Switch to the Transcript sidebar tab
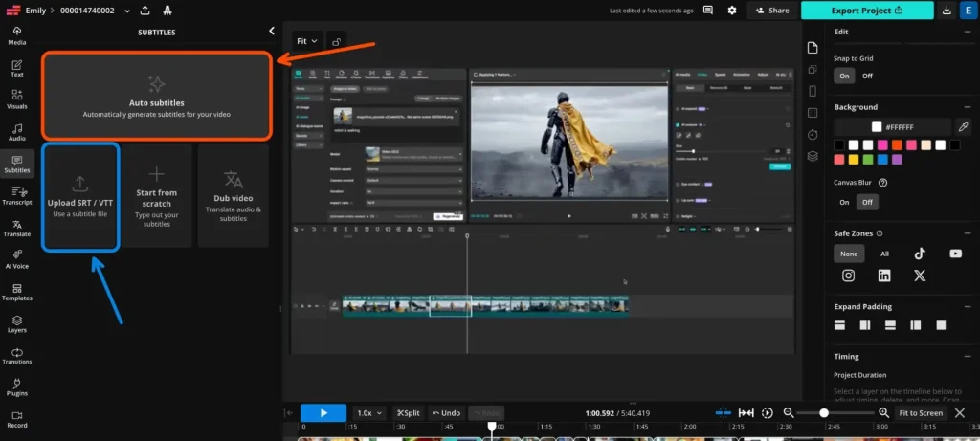980x441 pixels. pyautogui.click(x=17, y=196)
